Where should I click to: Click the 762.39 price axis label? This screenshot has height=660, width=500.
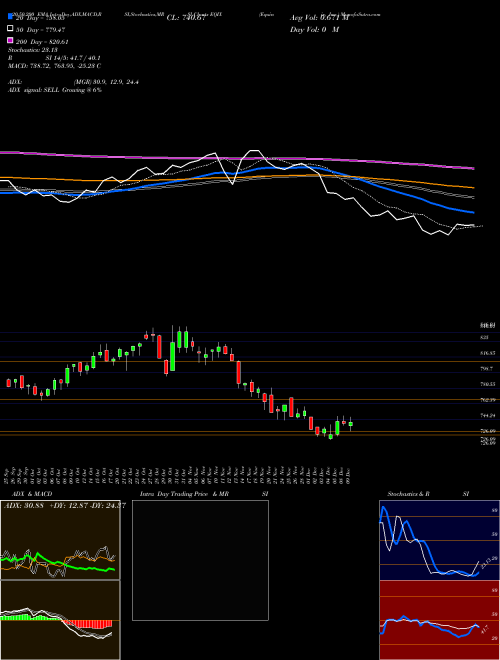pyautogui.click(x=488, y=399)
